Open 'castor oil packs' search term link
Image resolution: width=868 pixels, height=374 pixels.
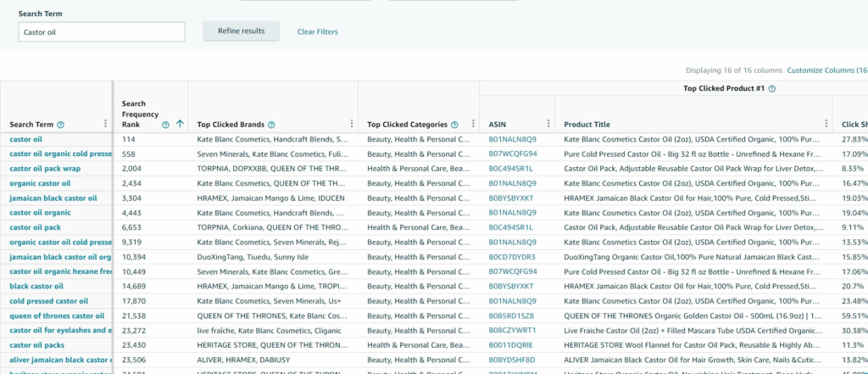click(37, 345)
